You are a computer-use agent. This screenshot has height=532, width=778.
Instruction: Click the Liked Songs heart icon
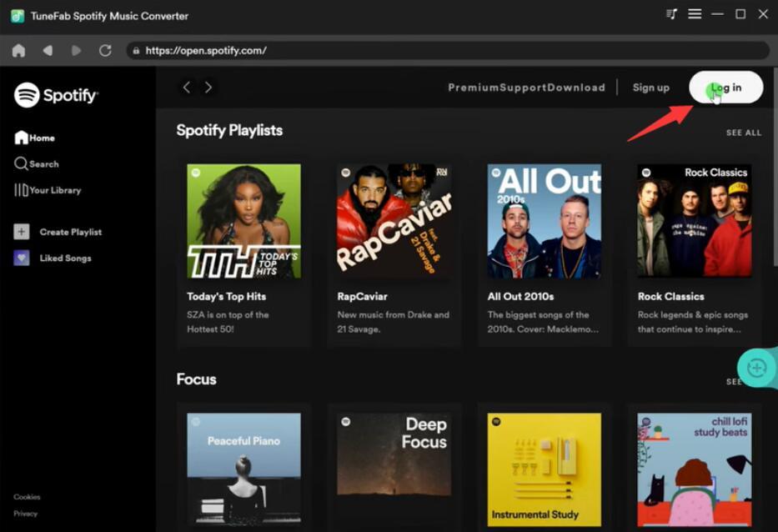[x=22, y=258]
